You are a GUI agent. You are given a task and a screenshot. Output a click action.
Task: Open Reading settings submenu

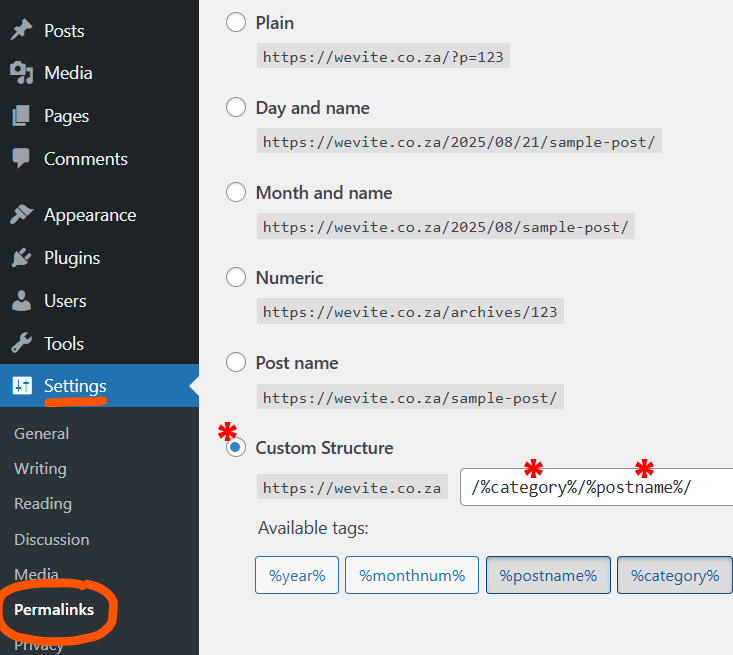tap(43, 504)
